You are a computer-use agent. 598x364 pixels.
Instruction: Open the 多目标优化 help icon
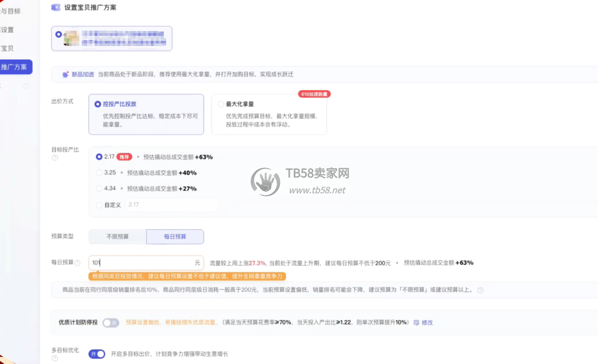55,358
